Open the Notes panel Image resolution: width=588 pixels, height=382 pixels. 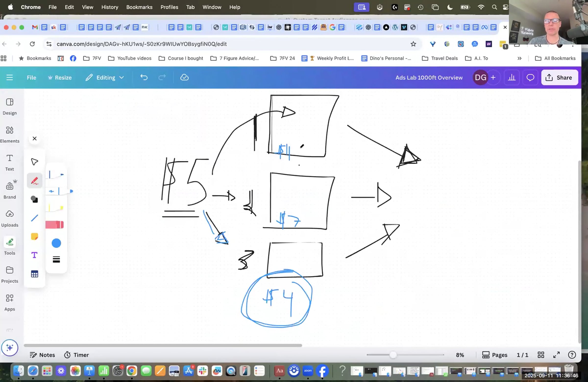tap(42, 355)
